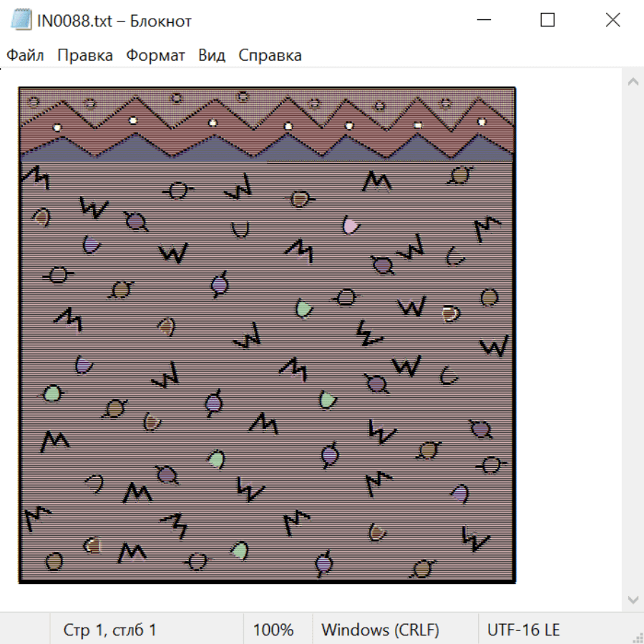Click the pink half-circle shape in the picture
Screen dimensions: 644x644
point(349,225)
